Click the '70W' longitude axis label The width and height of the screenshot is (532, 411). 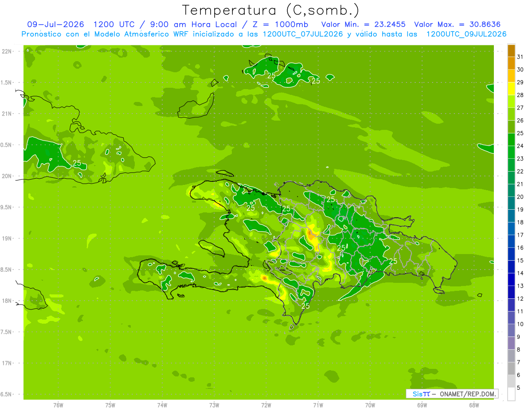click(370, 405)
